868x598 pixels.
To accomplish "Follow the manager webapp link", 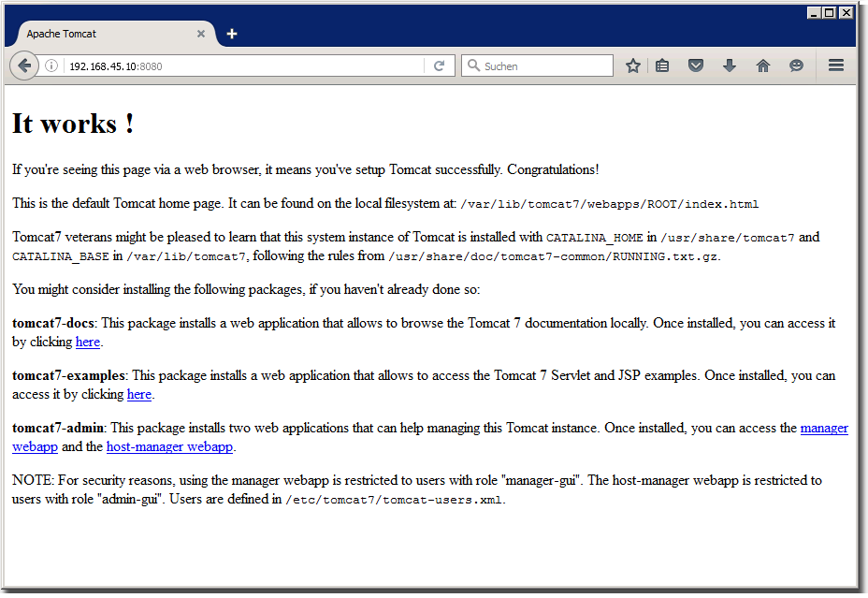I will [x=824, y=429].
